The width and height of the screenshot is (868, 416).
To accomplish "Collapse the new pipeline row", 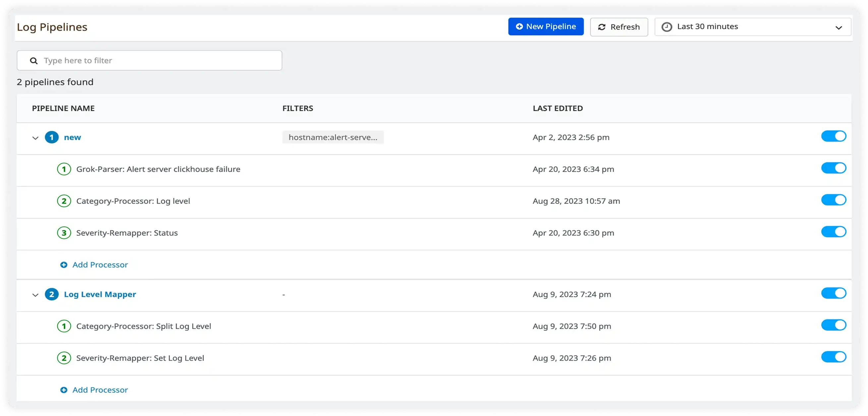I will tap(36, 137).
